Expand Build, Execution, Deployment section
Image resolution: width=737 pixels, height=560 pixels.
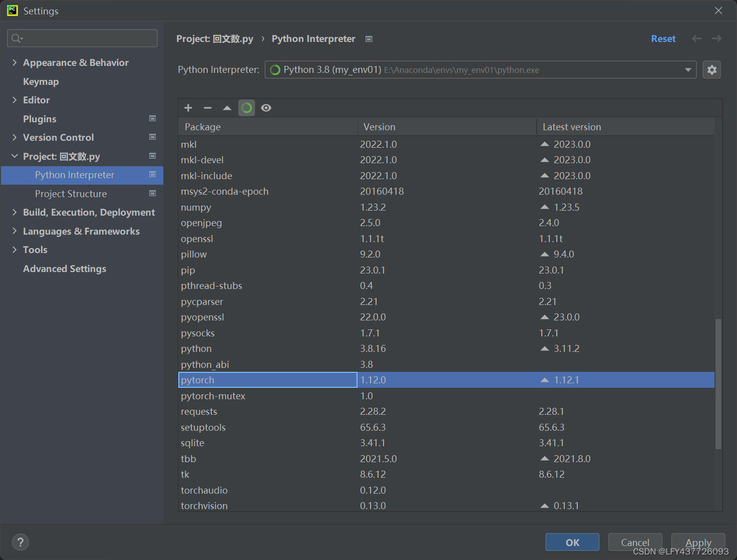click(x=14, y=212)
